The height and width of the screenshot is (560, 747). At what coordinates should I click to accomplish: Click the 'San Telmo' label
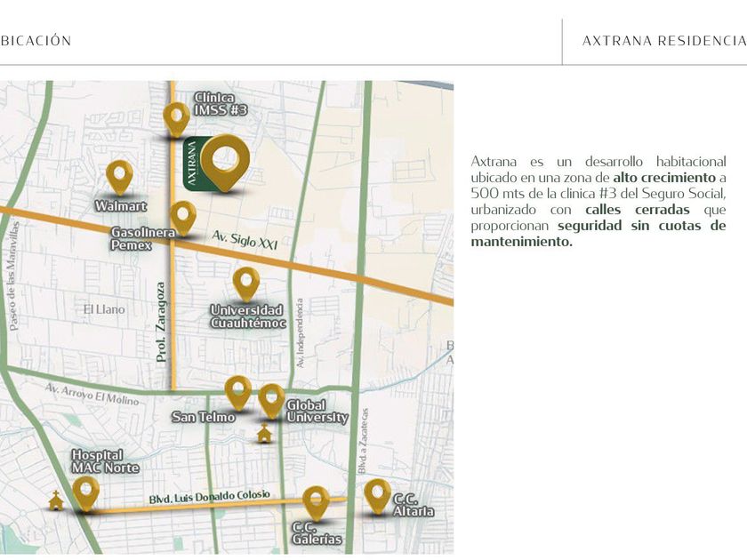(x=204, y=417)
